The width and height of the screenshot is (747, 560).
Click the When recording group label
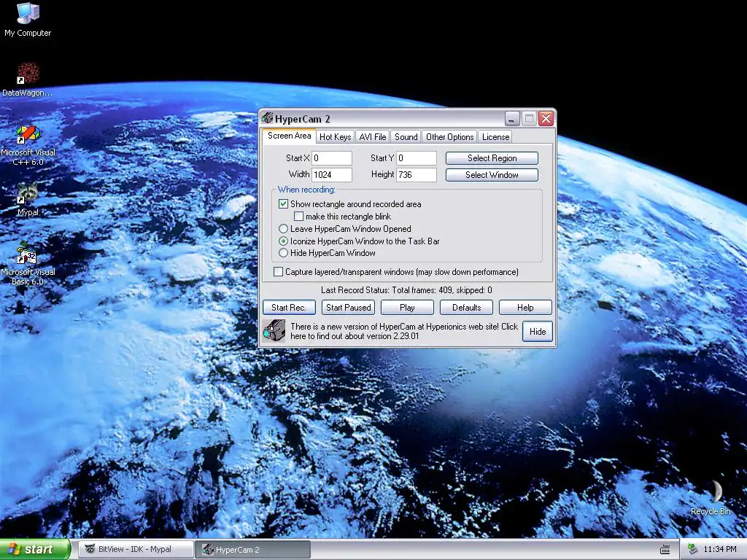(x=306, y=190)
